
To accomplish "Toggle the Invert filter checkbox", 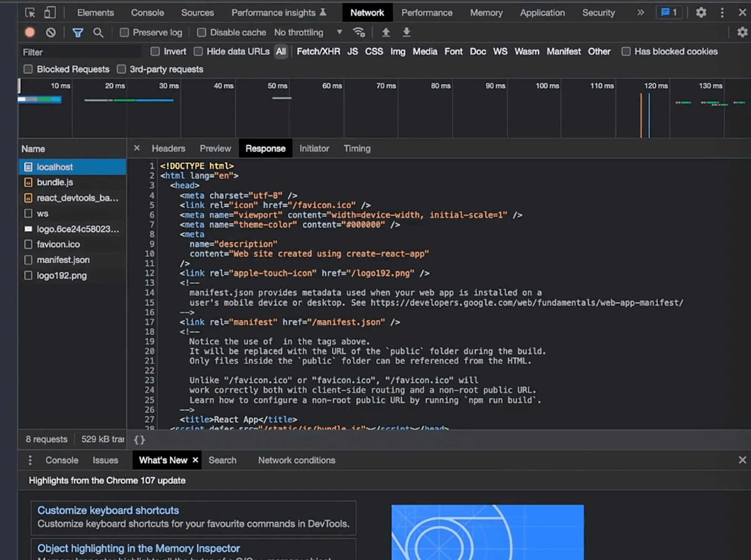I will [x=155, y=52].
